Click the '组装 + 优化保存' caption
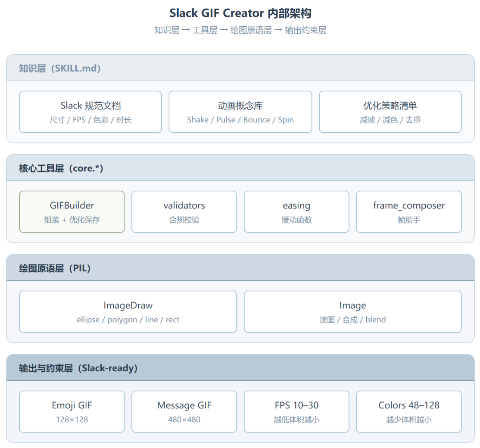The image size is (480, 448). click(x=72, y=220)
